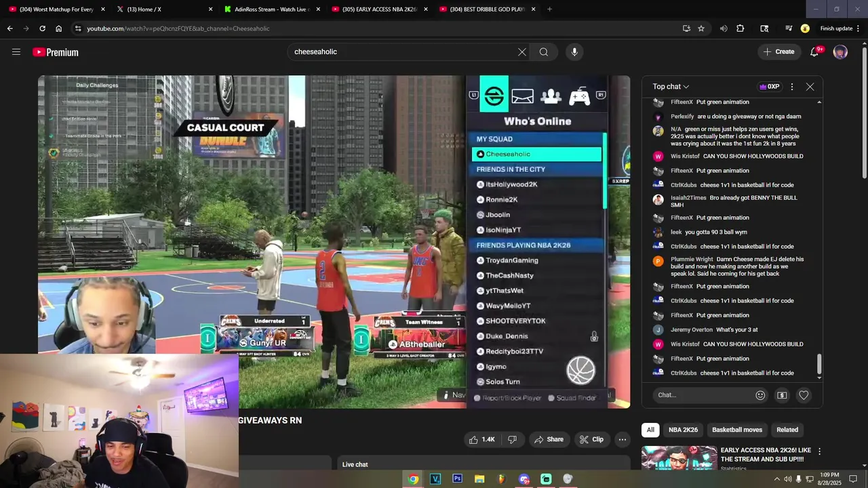Open the YouTube account avatar menu
868x488 pixels.
tap(840, 52)
